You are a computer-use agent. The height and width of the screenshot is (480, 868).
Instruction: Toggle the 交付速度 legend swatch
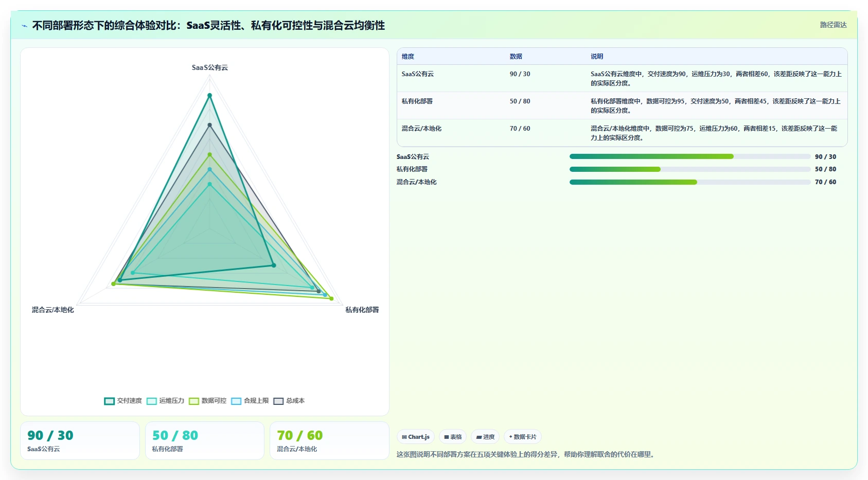point(110,401)
